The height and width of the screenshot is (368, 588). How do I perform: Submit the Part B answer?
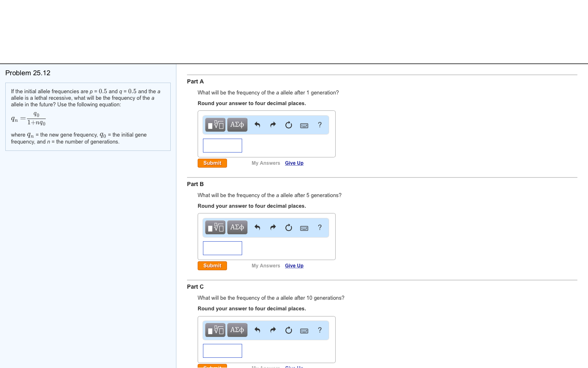point(212,266)
